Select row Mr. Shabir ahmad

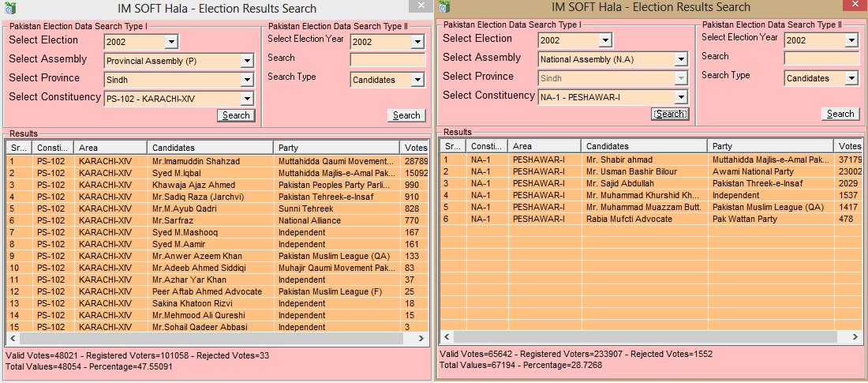tap(652, 160)
